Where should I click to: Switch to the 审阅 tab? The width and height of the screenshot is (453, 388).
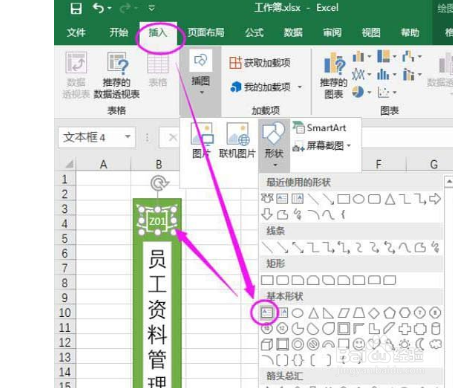(x=332, y=32)
